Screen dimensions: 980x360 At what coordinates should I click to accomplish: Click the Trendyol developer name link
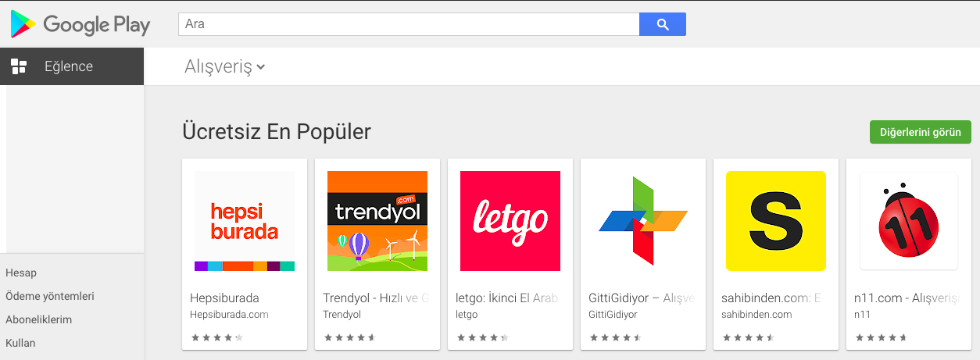coord(342,315)
